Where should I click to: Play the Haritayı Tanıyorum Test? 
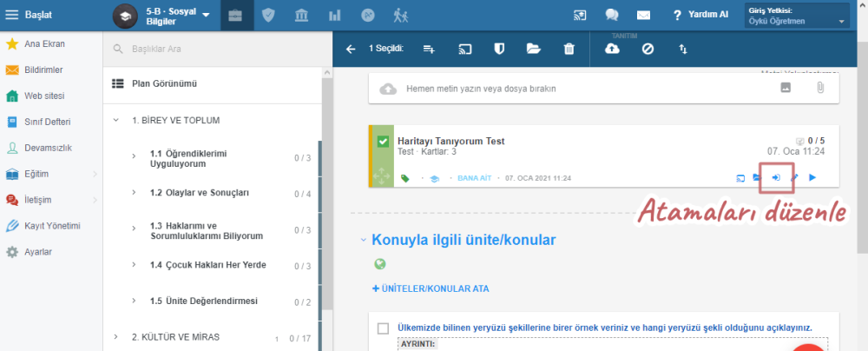click(812, 178)
